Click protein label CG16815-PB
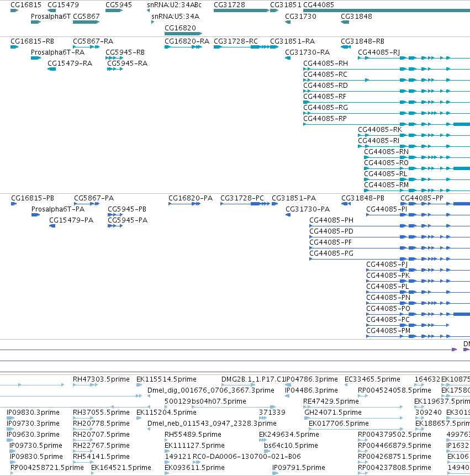This screenshot has height=476, width=470. point(33,198)
